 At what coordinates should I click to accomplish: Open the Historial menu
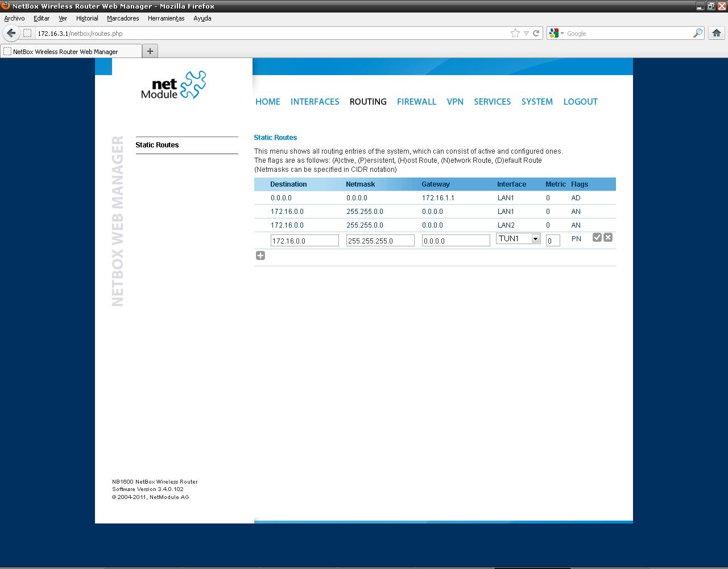click(87, 18)
